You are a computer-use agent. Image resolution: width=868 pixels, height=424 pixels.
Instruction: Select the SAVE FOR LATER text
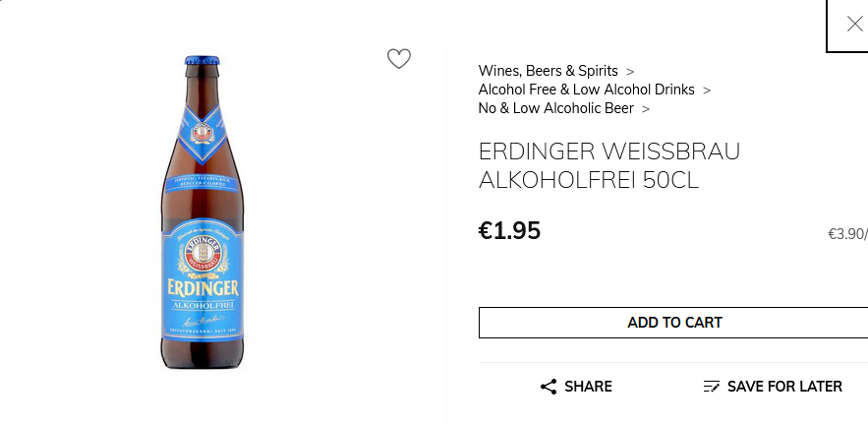point(784,387)
